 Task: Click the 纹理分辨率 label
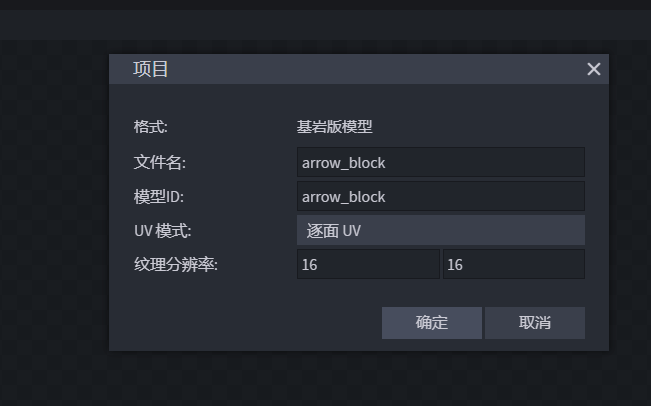click(x=176, y=264)
